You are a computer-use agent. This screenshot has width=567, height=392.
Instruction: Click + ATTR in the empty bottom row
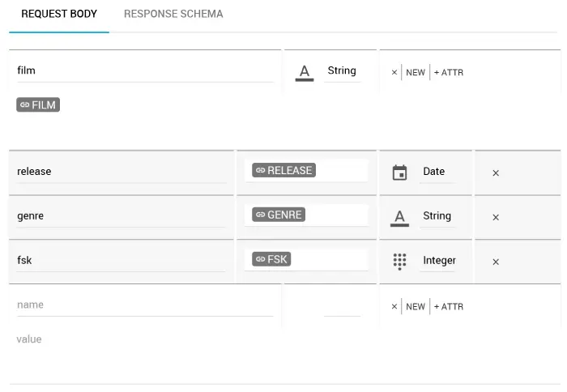point(449,306)
